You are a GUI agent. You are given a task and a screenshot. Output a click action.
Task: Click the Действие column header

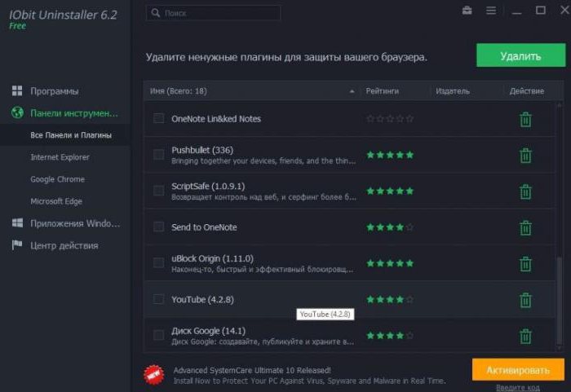(527, 91)
